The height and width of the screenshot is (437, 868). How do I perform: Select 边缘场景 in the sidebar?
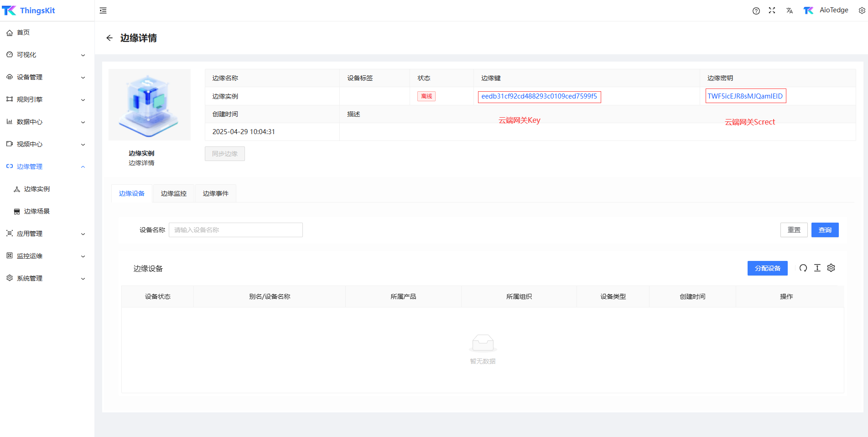coord(37,211)
